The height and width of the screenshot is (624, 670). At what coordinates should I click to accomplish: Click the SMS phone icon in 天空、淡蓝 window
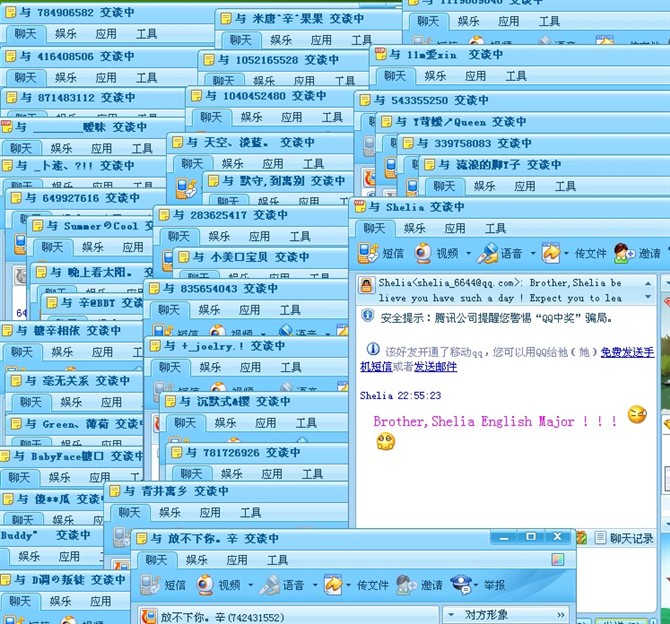pos(186,188)
